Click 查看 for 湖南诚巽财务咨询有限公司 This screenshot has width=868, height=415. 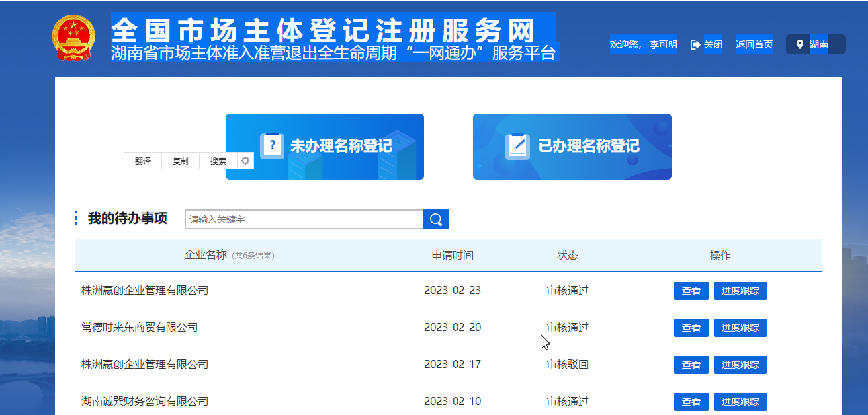click(x=691, y=401)
